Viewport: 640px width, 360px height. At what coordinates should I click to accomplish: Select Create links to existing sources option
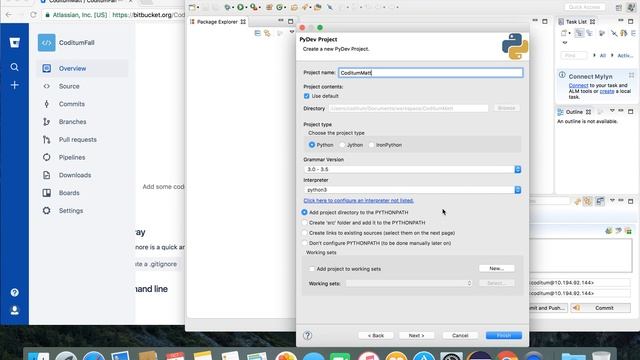(x=304, y=233)
